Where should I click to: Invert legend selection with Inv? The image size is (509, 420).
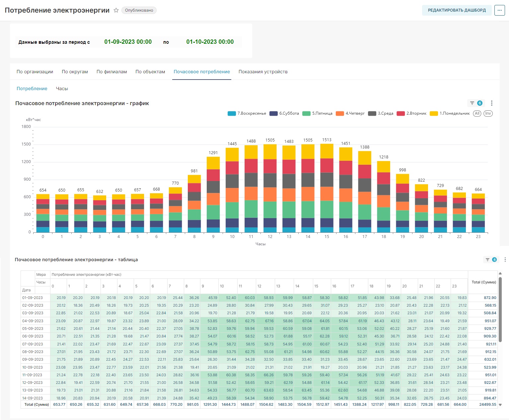(x=488, y=113)
